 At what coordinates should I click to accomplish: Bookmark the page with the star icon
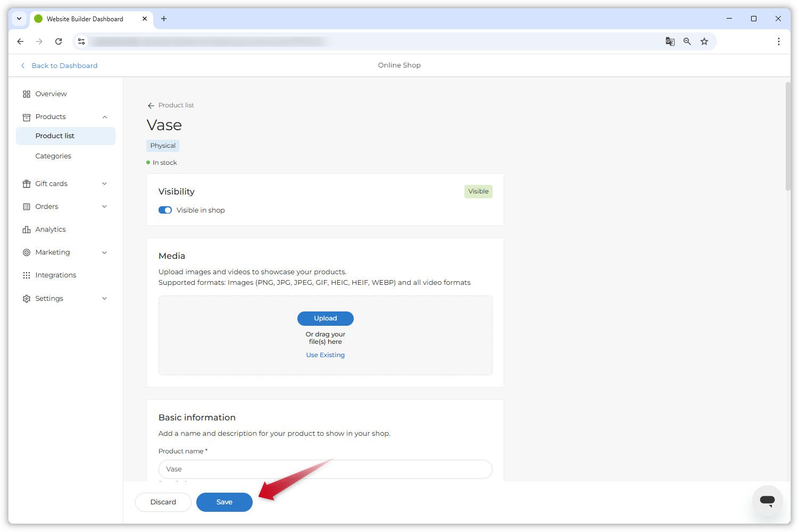(704, 41)
